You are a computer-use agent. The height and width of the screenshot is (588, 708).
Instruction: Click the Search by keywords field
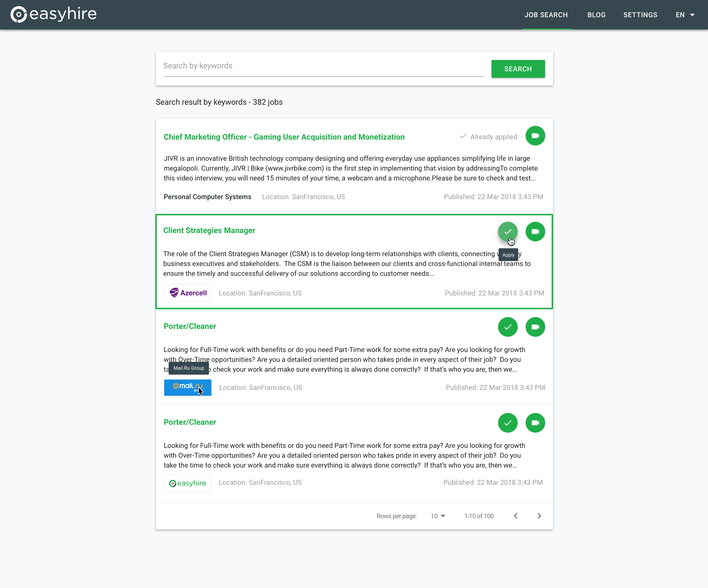pos(323,66)
